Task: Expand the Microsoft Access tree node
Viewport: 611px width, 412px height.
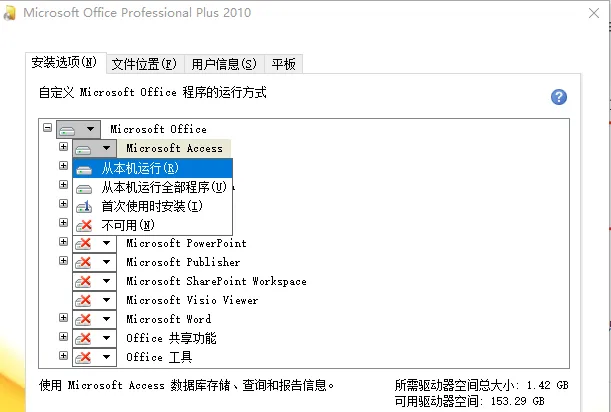Action: (x=63, y=147)
